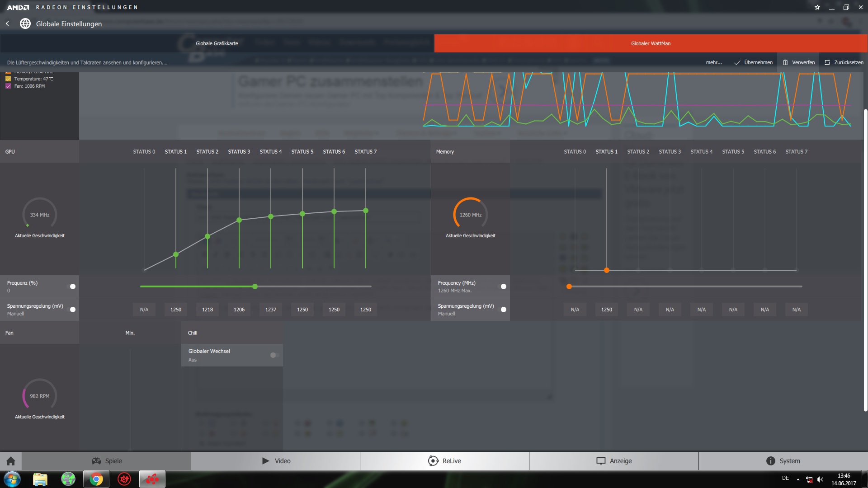The width and height of the screenshot is (868, 488).
Task: Open Chrome from the taskbar
Action: (x=96, y=479)
